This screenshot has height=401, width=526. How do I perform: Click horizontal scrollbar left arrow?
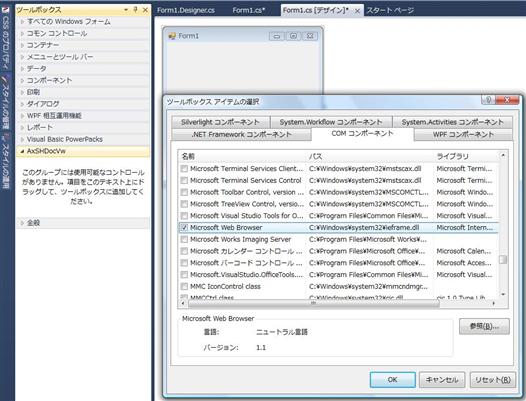tap(183, 303)
